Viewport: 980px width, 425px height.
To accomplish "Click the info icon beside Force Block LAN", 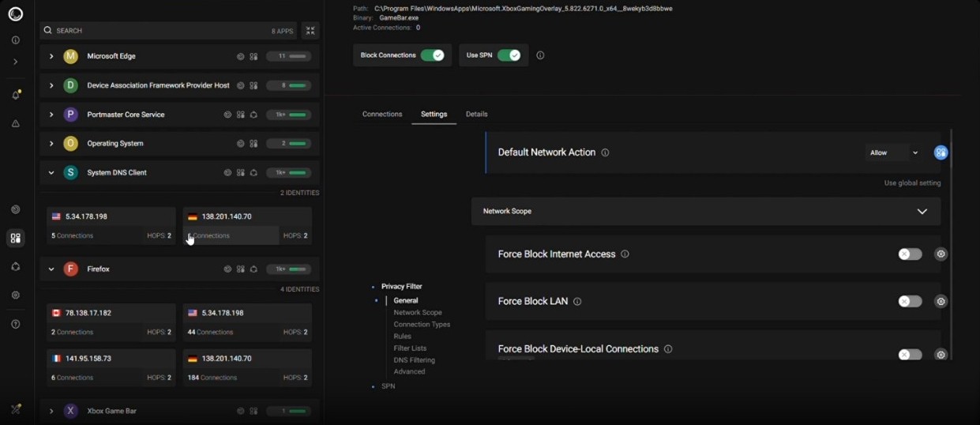I will [577, 302].
